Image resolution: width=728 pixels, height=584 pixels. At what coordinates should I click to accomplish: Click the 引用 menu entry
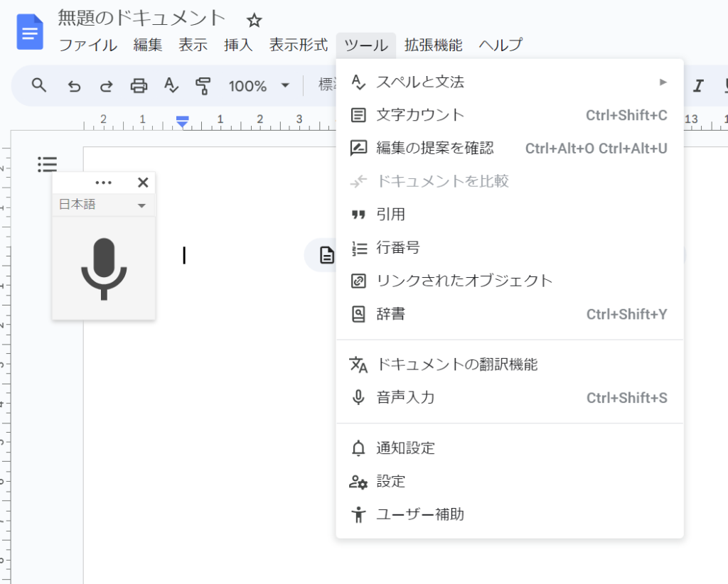point(510,215)
